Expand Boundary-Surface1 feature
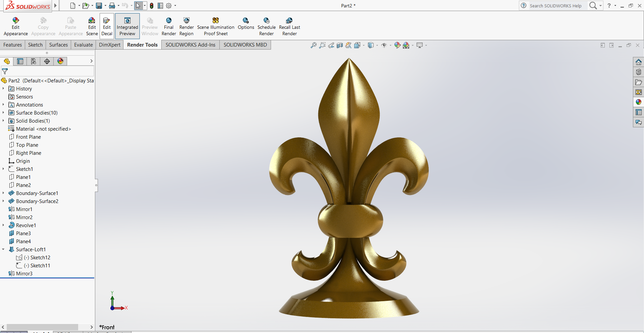This screenshot has height=333, width=644. pyautogui.click(x=3, y=193)
